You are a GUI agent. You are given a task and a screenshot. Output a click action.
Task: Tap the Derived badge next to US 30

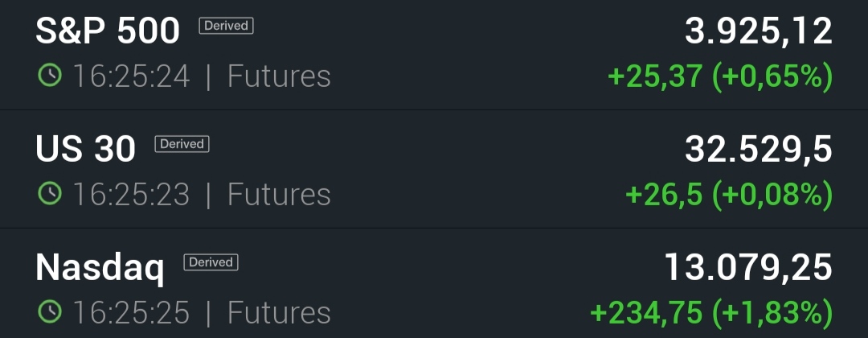pos(182,144)
